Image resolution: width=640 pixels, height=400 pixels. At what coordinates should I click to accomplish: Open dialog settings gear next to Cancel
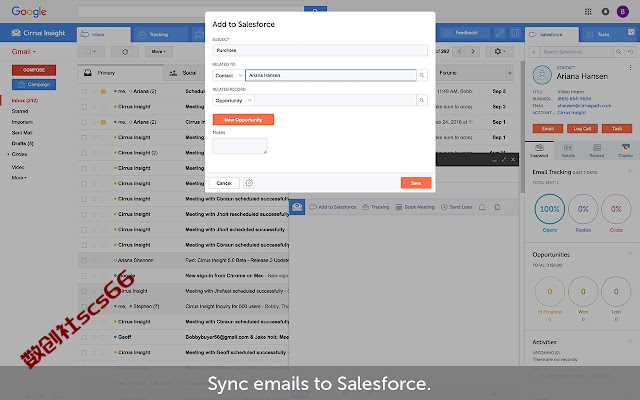(249, 183)
